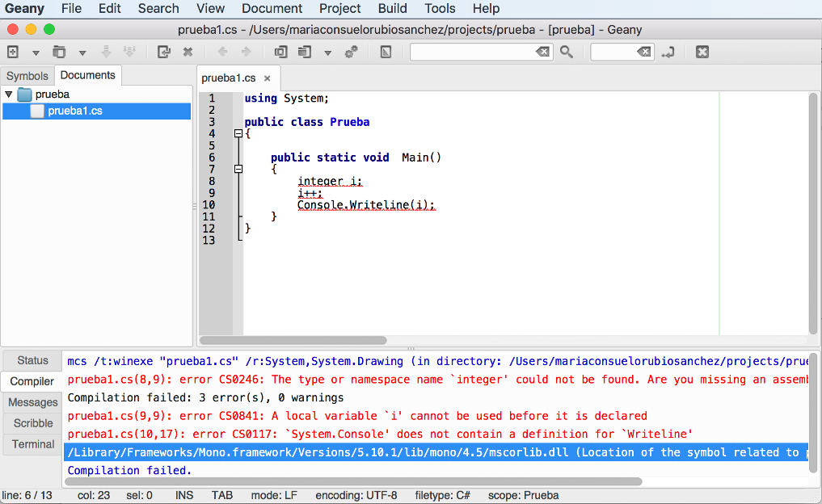Viewport: 822px width, 504px height.
Task: Click the Save all files toolbar icon
Action: click(129, 52)
